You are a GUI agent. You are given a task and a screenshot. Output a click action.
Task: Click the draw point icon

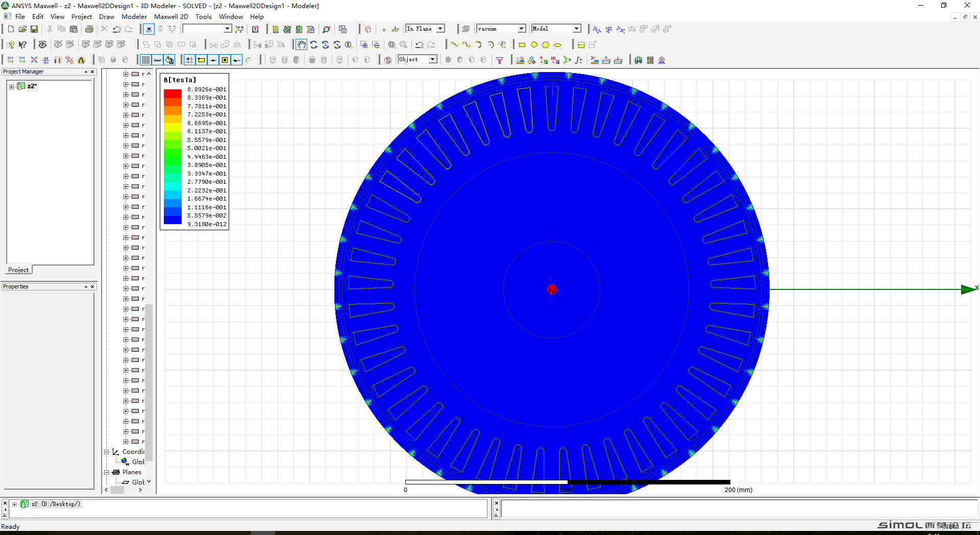pos(384,29)
